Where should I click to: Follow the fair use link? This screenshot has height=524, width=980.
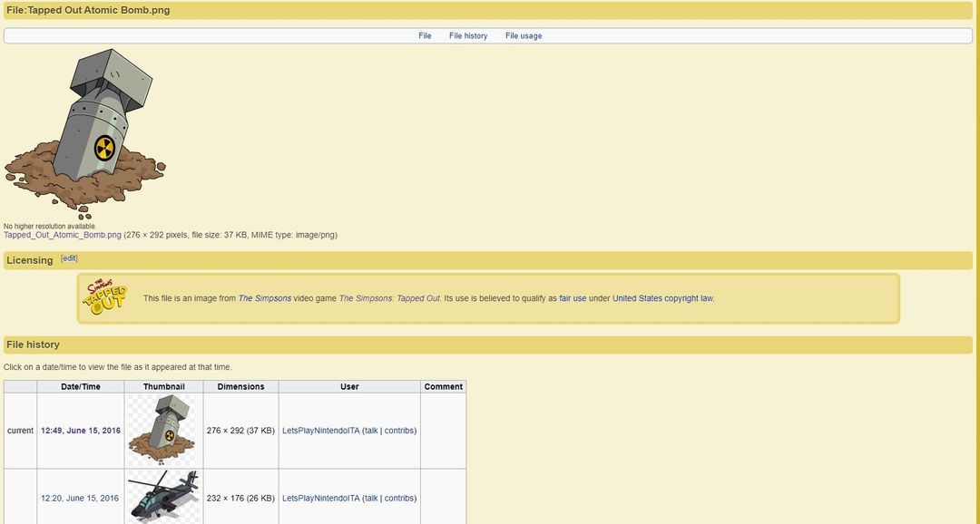[573, 298]
